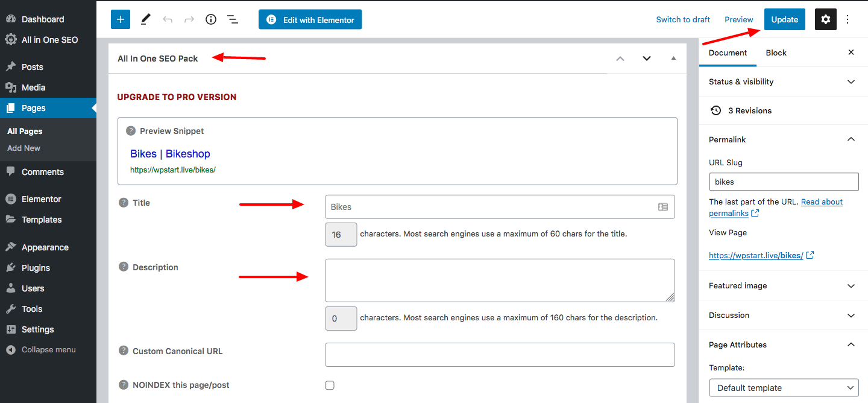This screenshot has height=403, width=868.
Task: Enable NOINDEX this page/post checkbox
Action: (x=330, y=386)
